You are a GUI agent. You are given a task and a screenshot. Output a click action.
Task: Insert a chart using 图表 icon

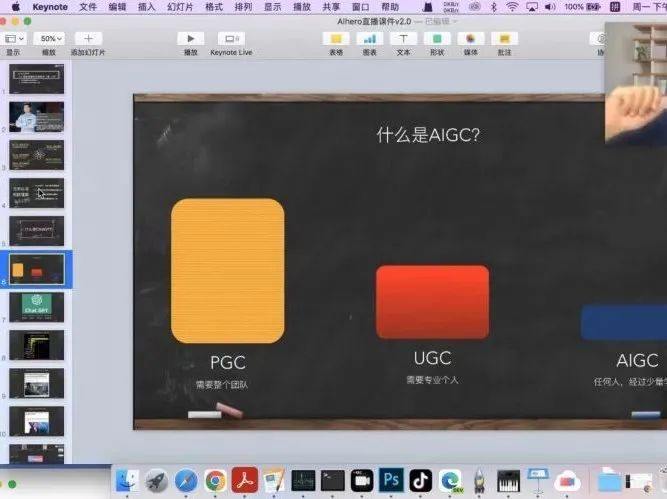[x=370, y=39]
